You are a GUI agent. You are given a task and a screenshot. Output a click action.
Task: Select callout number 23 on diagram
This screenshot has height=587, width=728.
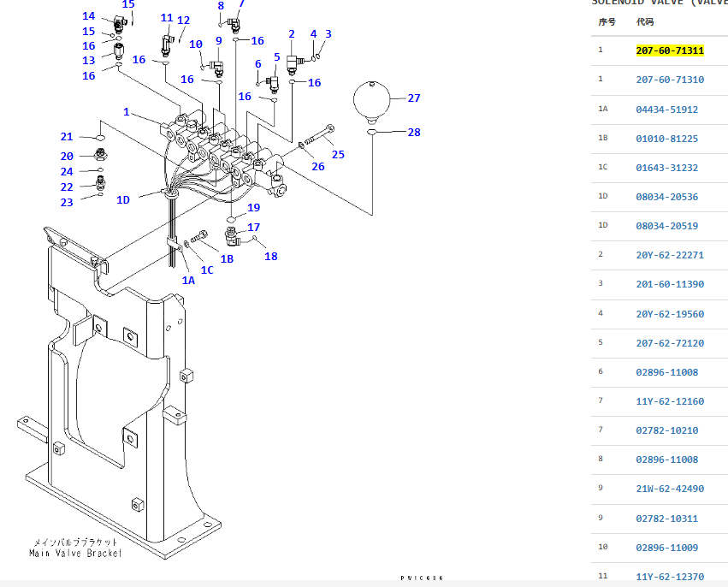pyautogui.click(x=67, y=203)
